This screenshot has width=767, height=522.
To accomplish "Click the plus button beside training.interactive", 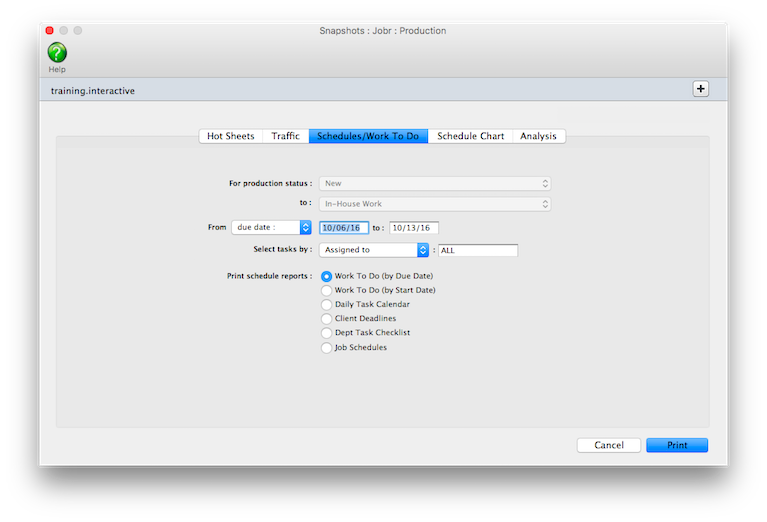I will [700, 89].
